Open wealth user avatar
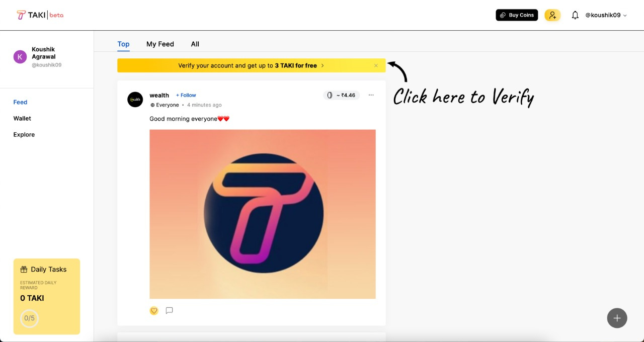 (135, 99)
